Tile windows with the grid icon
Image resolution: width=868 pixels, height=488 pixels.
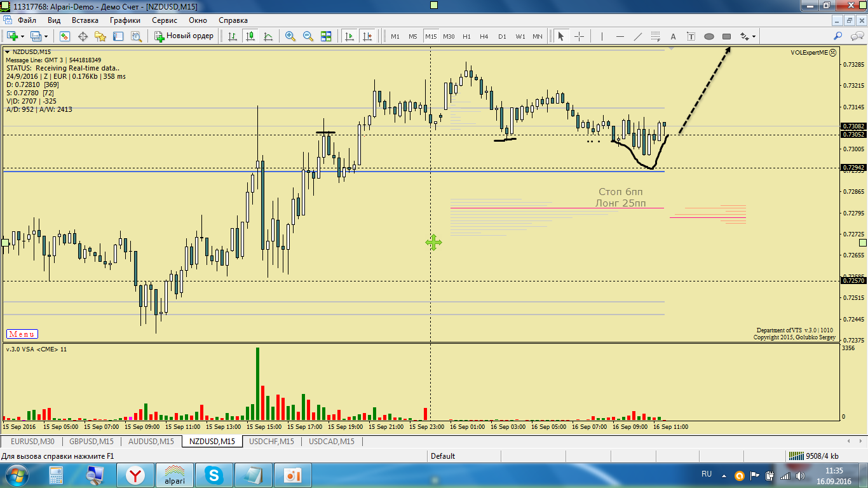(x=326, y=36)
